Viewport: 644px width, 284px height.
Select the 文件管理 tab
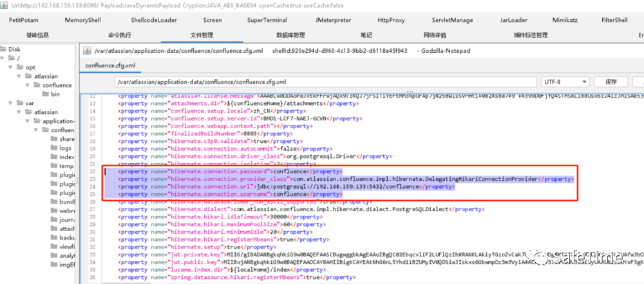202,35
